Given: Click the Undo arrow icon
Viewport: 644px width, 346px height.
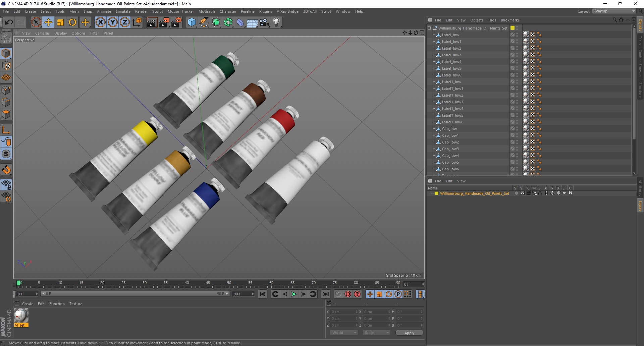Looking at the screenshot, I should (9, 22).
